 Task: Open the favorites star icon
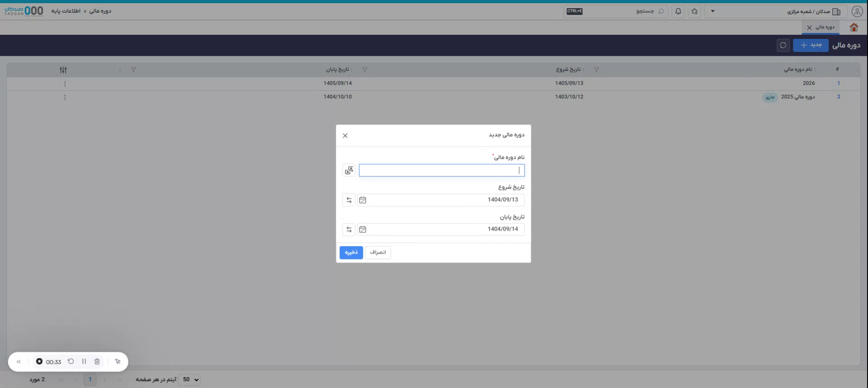click(694, 11)
